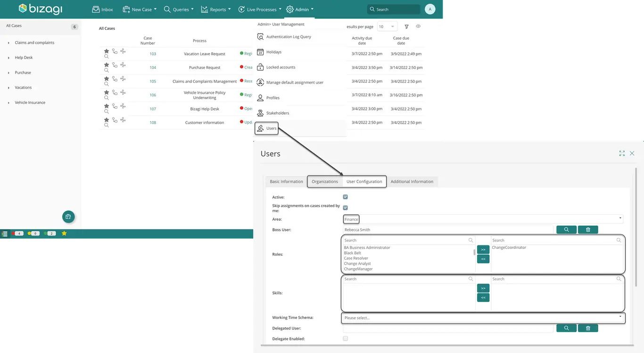This screenshot has height=353, width=644.
Task: Toggle Skip assignments on cases created by me
Action: (x=346, y=208)
